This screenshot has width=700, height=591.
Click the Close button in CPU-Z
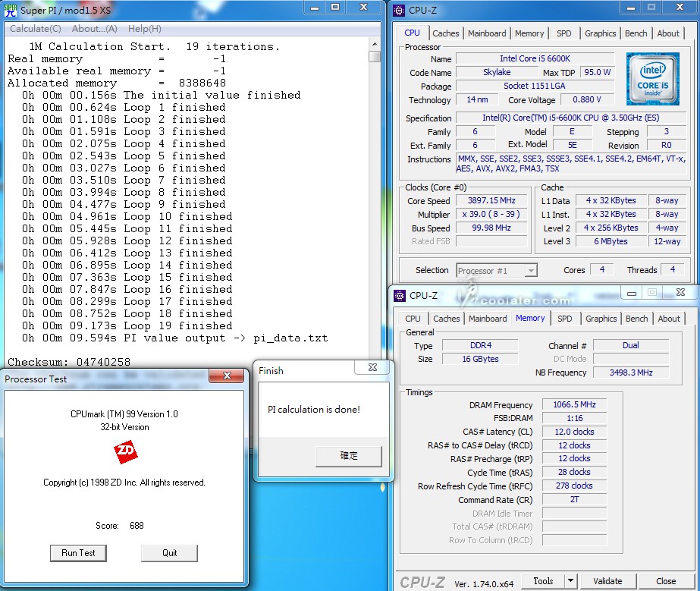click(666, 581)
